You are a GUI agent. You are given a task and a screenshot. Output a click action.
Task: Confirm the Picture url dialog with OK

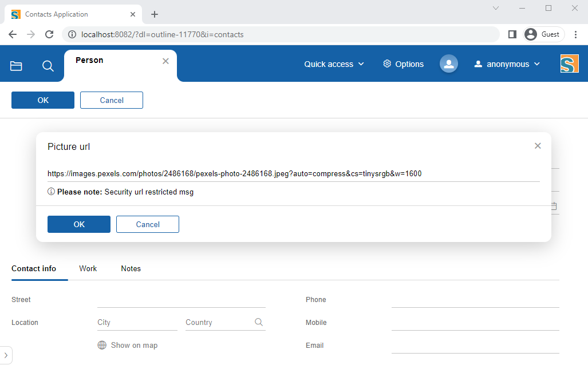tap(79, 224)
